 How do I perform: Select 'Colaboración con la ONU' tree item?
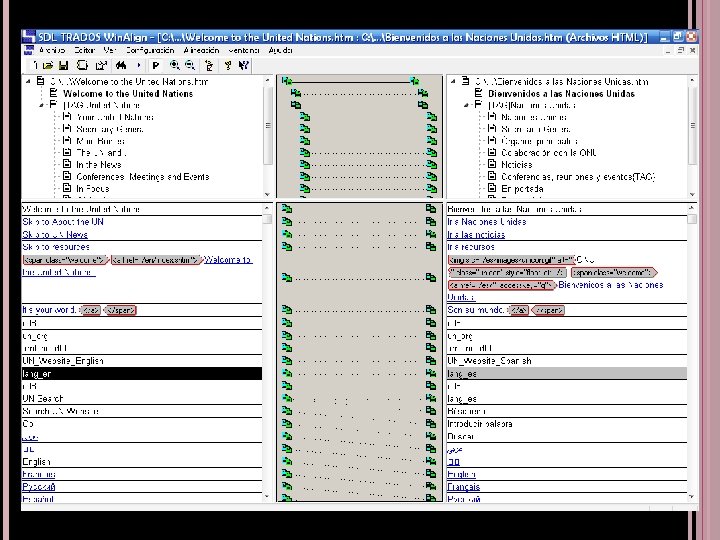point(549,152)
